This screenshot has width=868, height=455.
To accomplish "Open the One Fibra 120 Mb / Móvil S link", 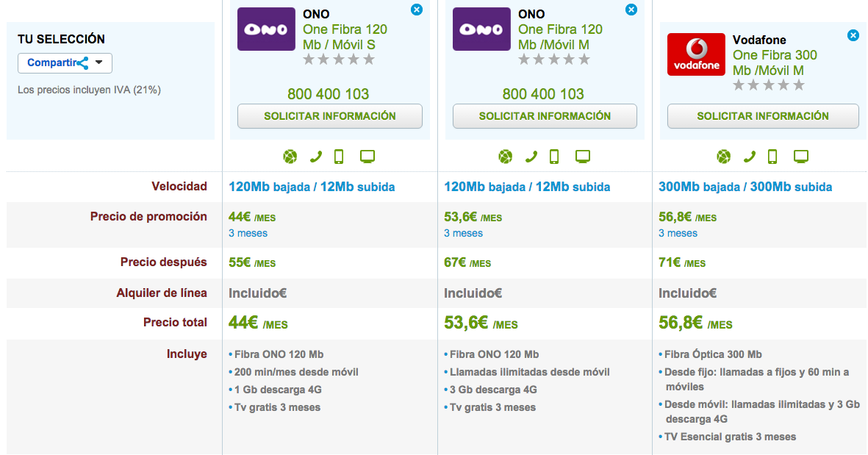I will point(345,37).
